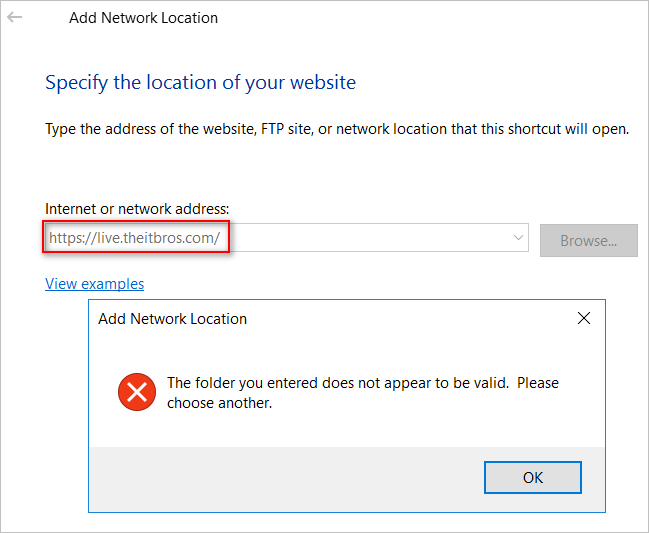
Task: Go back using the wizard's back arrow
Action: [x=14, y=17]
